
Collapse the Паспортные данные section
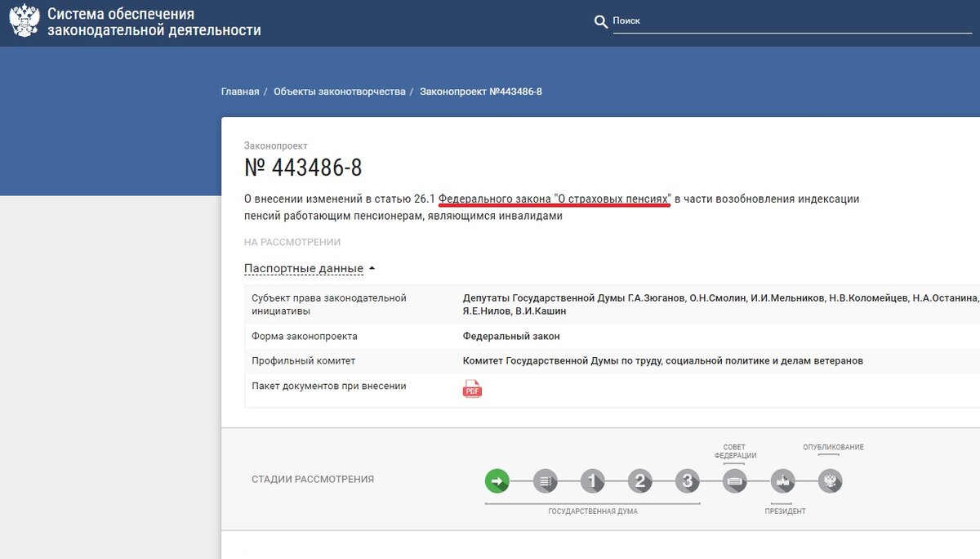[310, 268]
